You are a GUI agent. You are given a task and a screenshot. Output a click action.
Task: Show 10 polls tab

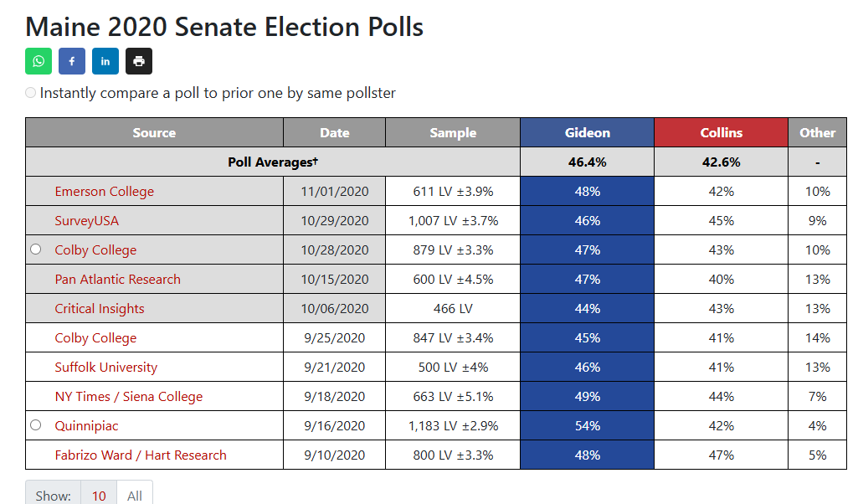point(99,496)
